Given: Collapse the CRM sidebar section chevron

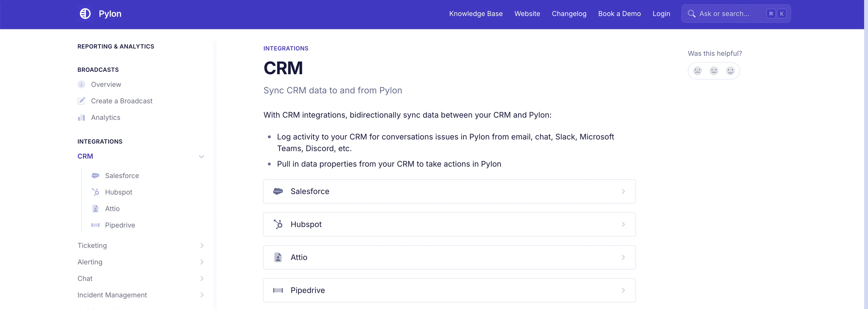Looking at the screenshot, I should (x=201, y=156).
